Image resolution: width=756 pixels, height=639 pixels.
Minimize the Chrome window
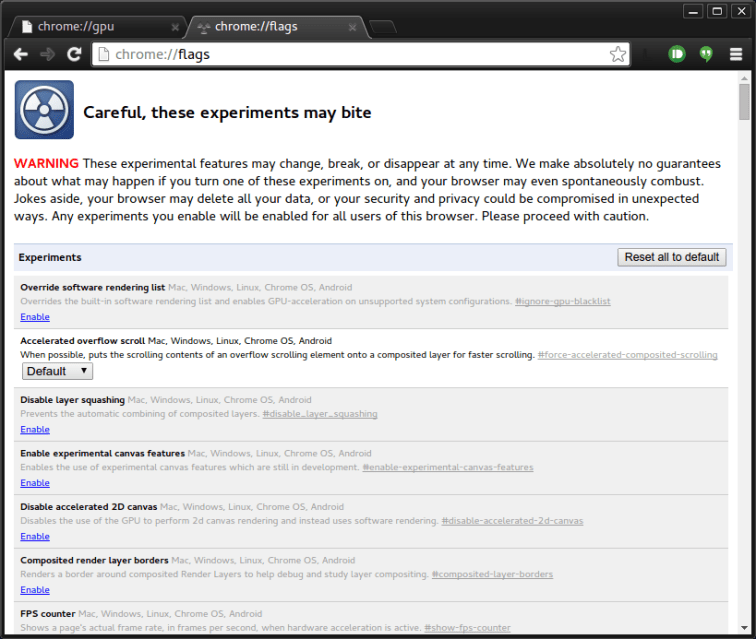pos(693,12)
